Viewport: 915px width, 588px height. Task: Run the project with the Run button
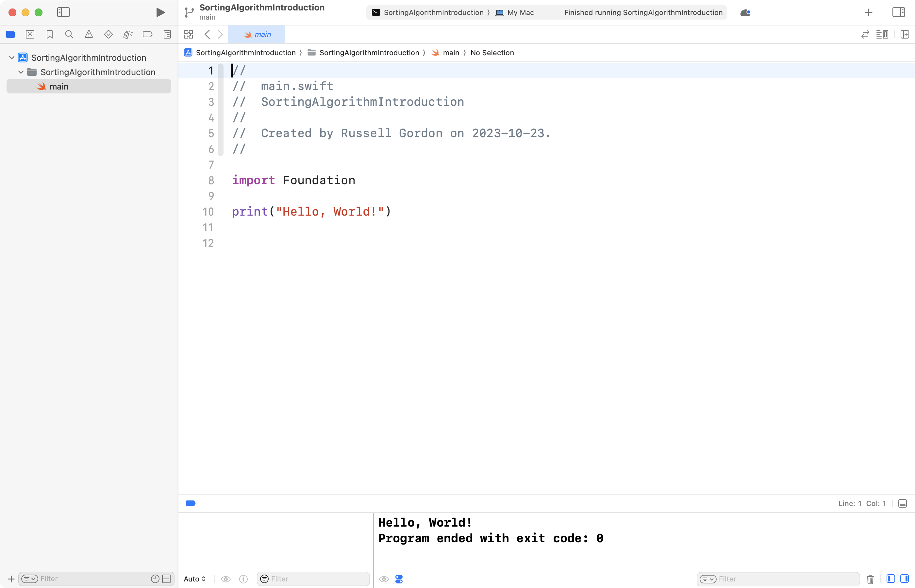point(160,12)
